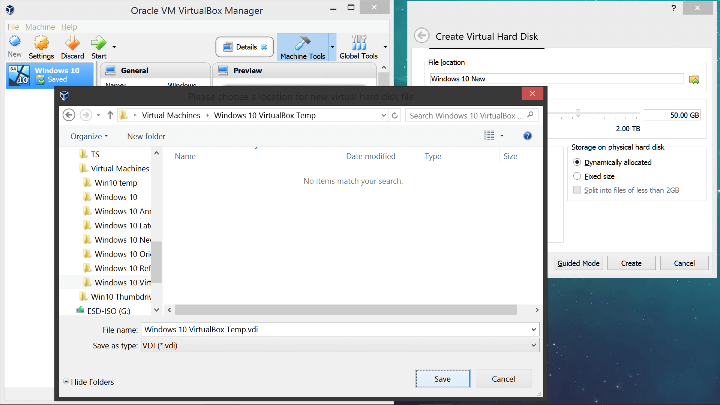
Task: Click Cancel in the save dialog
Action: point(503,379)
